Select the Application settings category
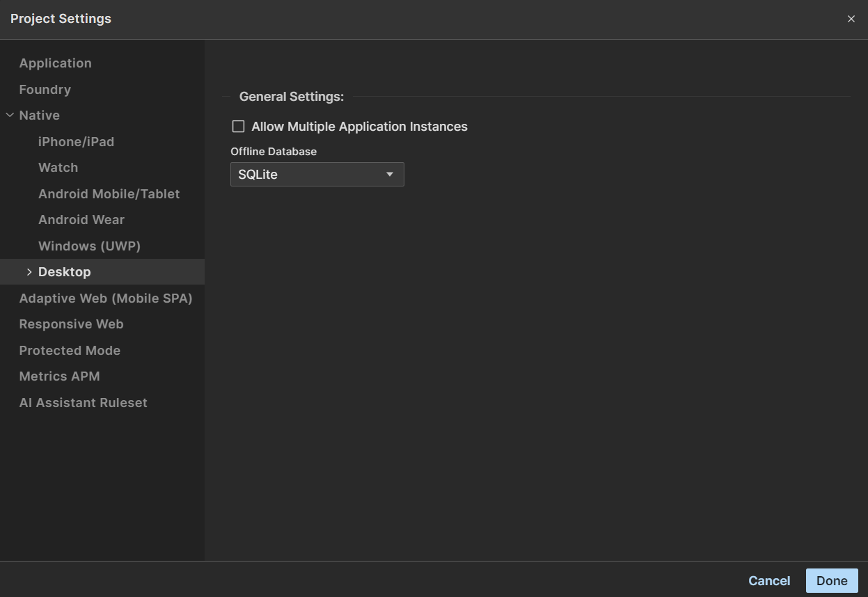 click(55, 63)
